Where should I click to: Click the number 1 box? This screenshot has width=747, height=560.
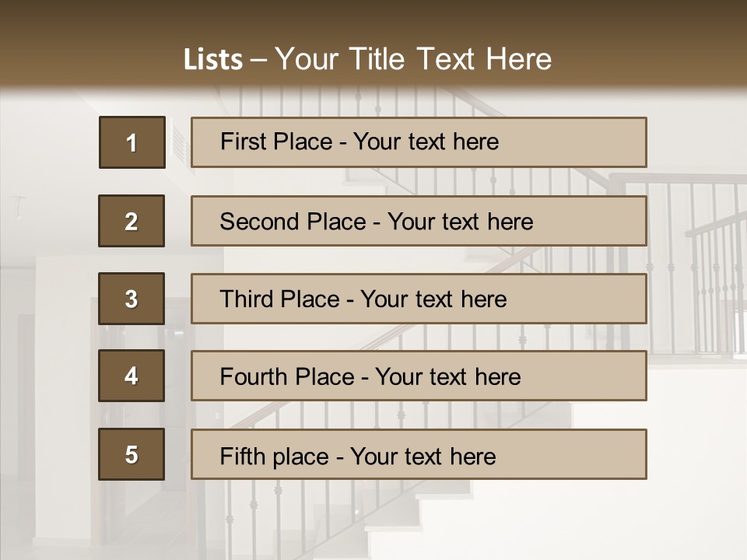click(x=132, y=142)
